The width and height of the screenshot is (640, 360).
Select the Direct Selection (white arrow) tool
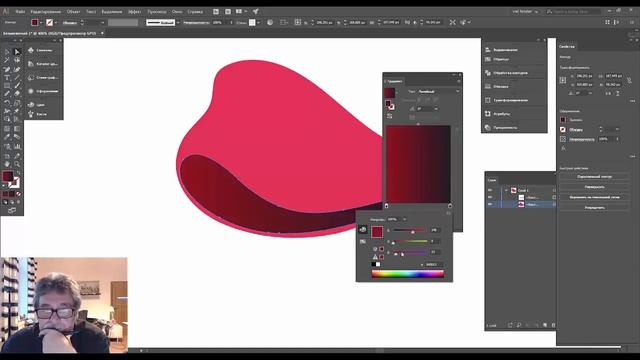point(17,52)
